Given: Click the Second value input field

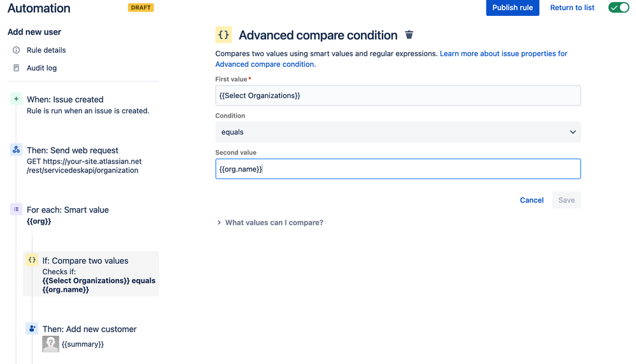Looking at the screenshot, I should click(398, 169).
